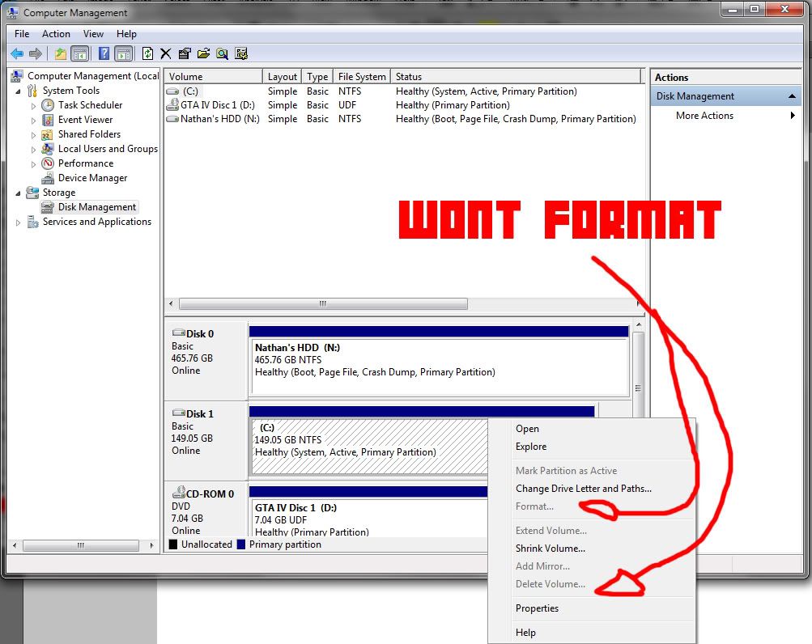Select Device Manager in the tree
This screenshot has width=812, height=644.
coord(92,178)
